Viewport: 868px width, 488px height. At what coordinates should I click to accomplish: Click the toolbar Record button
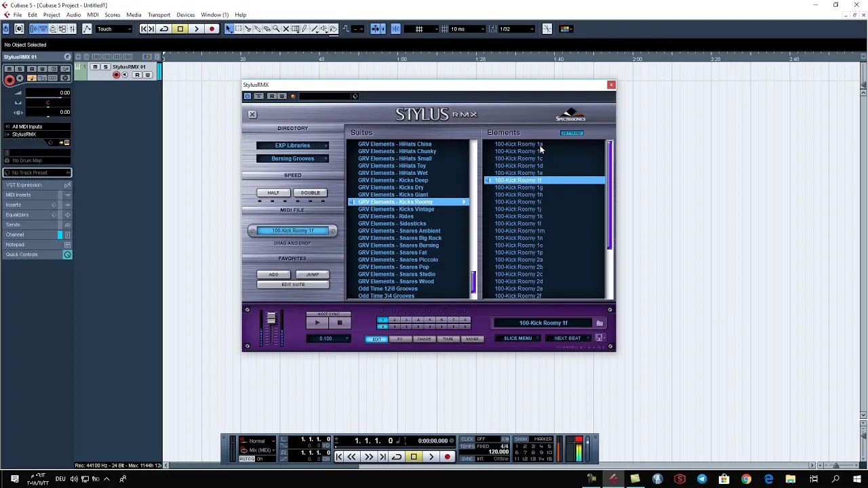(x=212, y=29)
